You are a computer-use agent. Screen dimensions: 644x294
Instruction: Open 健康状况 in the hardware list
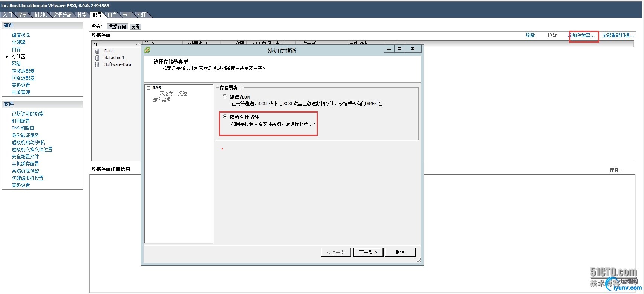[21, 35]
